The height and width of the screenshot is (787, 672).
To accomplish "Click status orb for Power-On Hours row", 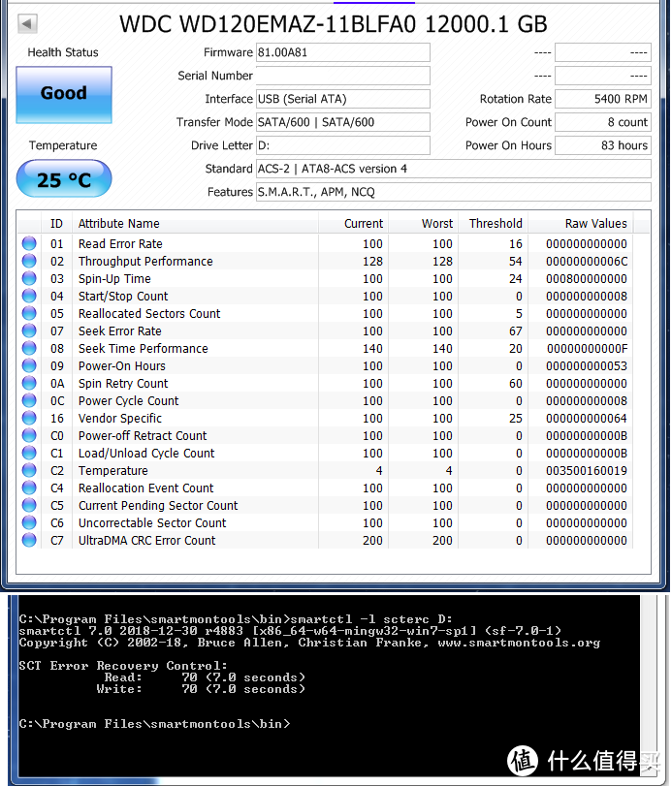I will [29, 365].
